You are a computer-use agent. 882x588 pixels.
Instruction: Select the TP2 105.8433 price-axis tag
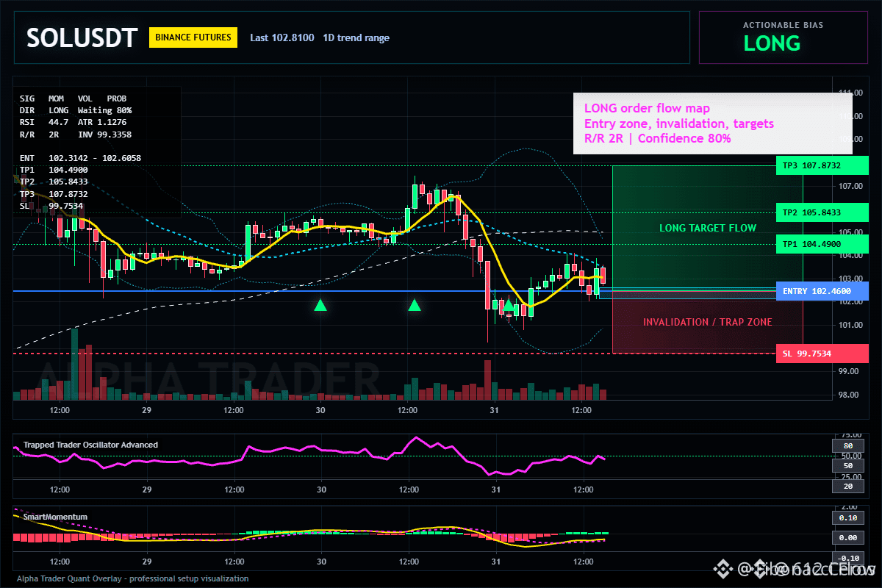pos(822,212)
